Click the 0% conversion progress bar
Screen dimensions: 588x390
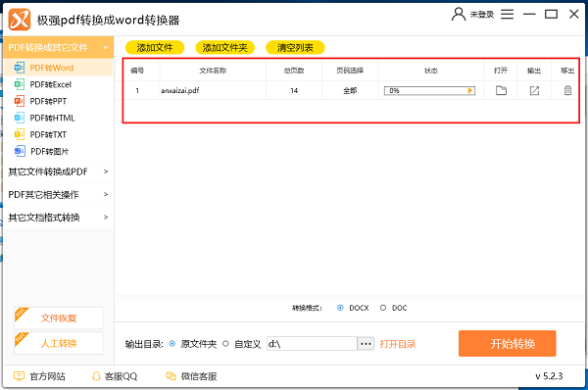[x=429, y=91]
